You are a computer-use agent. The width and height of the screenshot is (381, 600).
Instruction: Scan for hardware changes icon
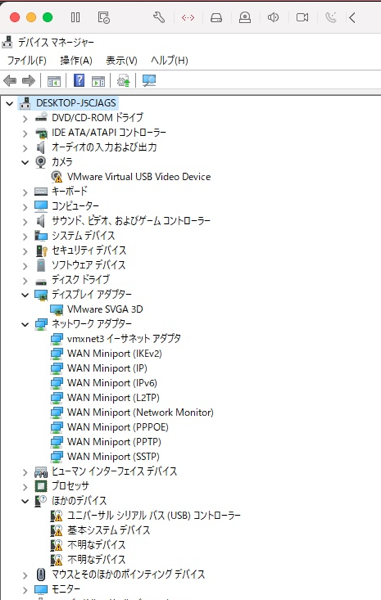[x=149, y=81]
